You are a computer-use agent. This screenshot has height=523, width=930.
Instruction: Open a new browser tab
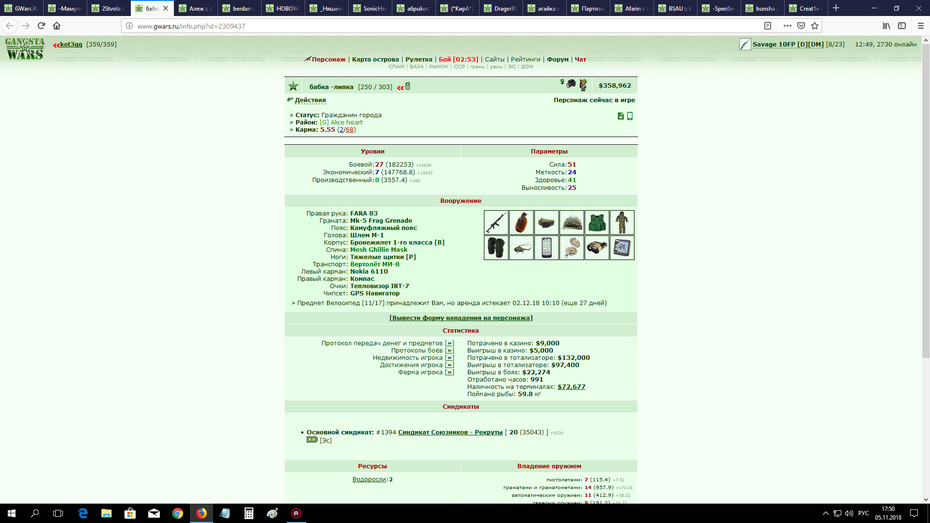click(x=836, y=8)
